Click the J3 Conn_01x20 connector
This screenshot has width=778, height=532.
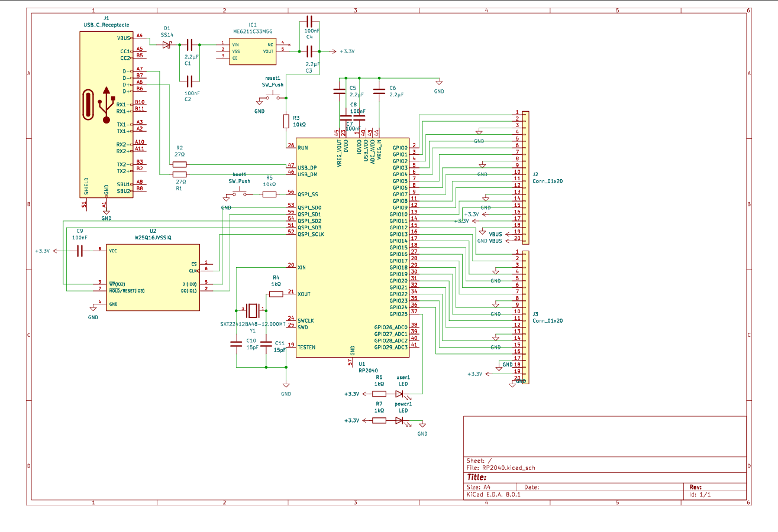click(525, 317)
